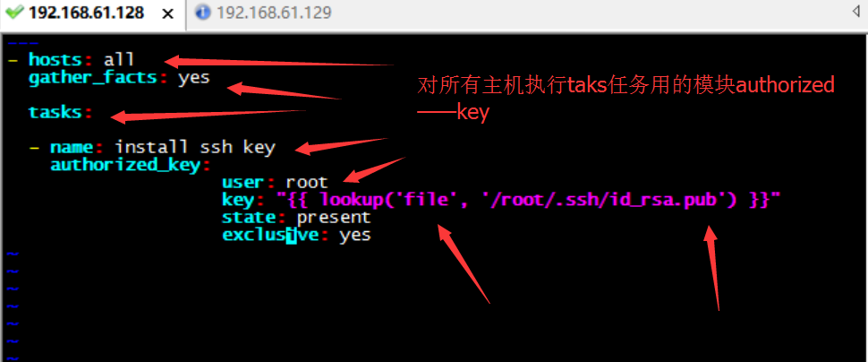Click on the 'hosts' keyword

click(x=55, y=59)
